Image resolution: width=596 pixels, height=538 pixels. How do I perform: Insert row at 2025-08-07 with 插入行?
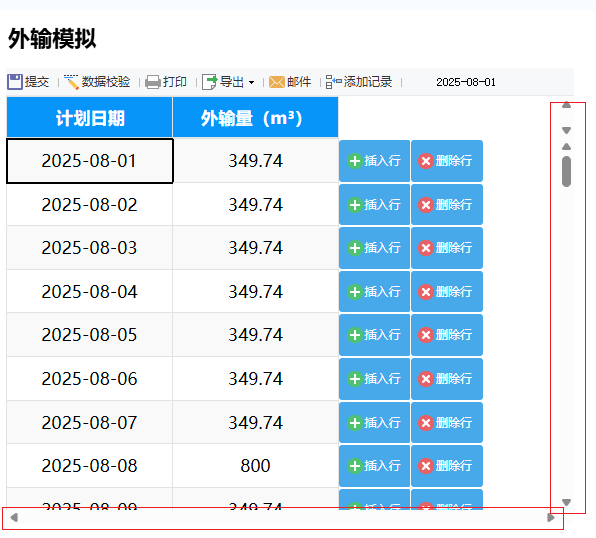(374, 422)
